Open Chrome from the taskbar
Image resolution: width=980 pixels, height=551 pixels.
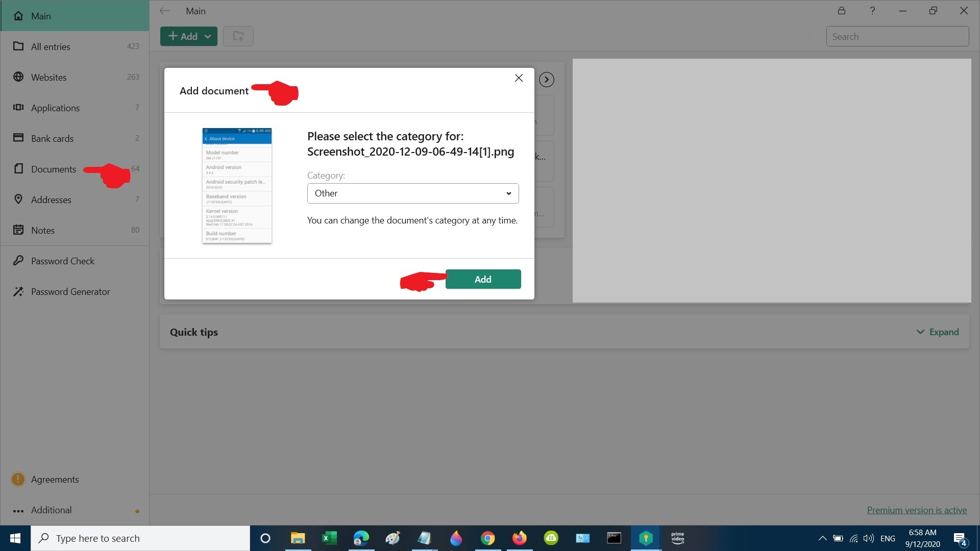(487, 538)
